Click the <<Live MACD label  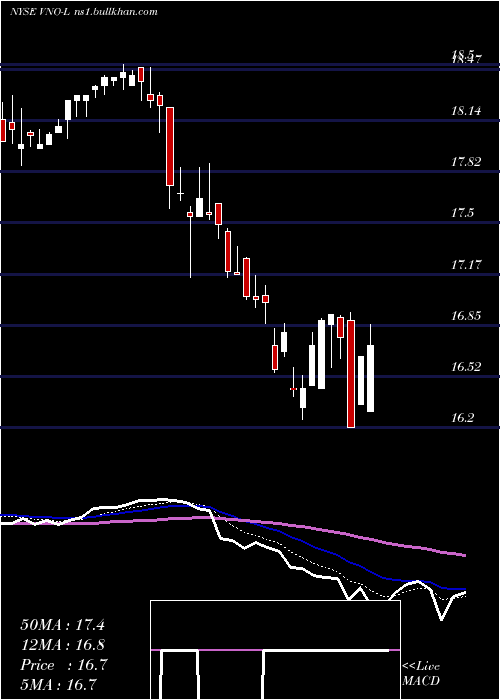click(x=421, y=673)
